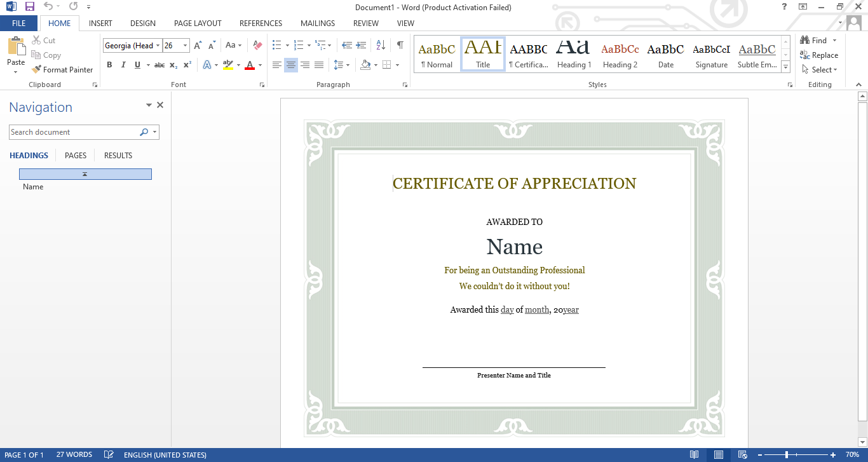Click the Sort icon
This screenshot has width=868, height=462.
pos(381,45)
